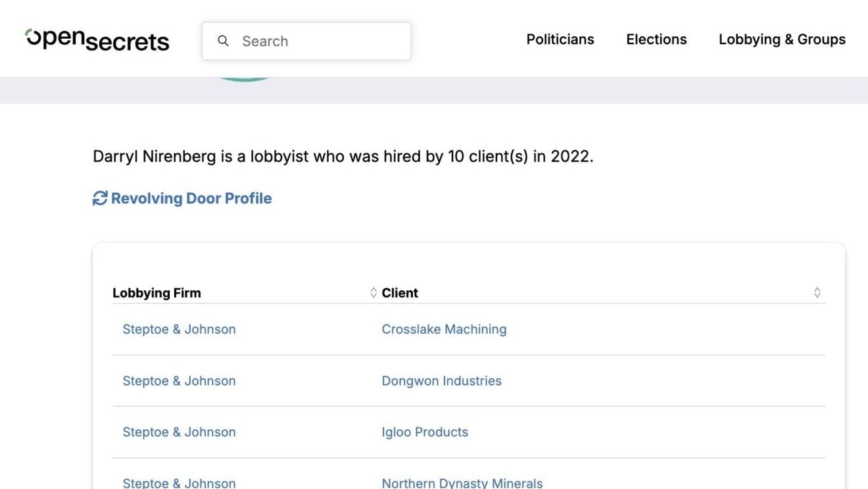The width and height of the screenshot is (868, 489).
Task: Click the magnifying glass search icon
Action: click(224, 40)
